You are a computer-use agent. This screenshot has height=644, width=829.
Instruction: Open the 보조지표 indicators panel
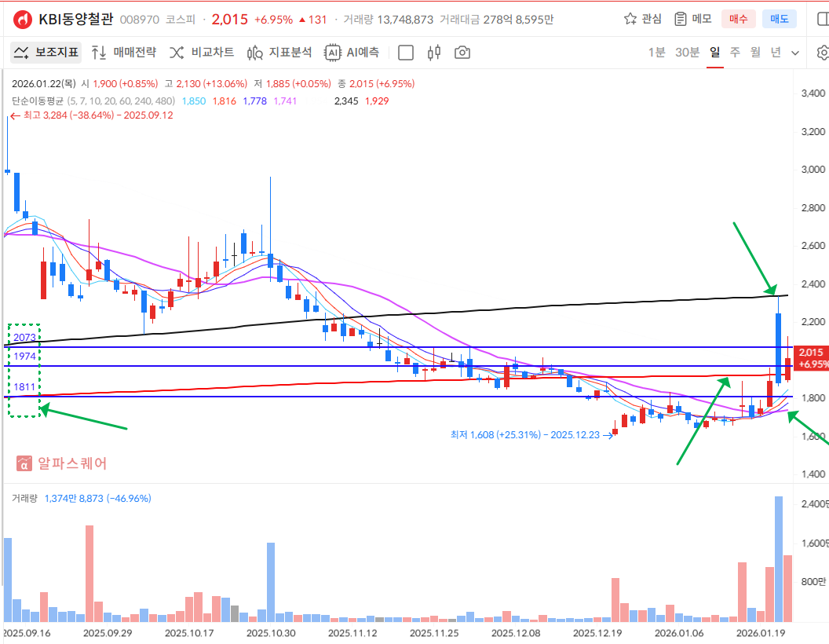[46, 53]
